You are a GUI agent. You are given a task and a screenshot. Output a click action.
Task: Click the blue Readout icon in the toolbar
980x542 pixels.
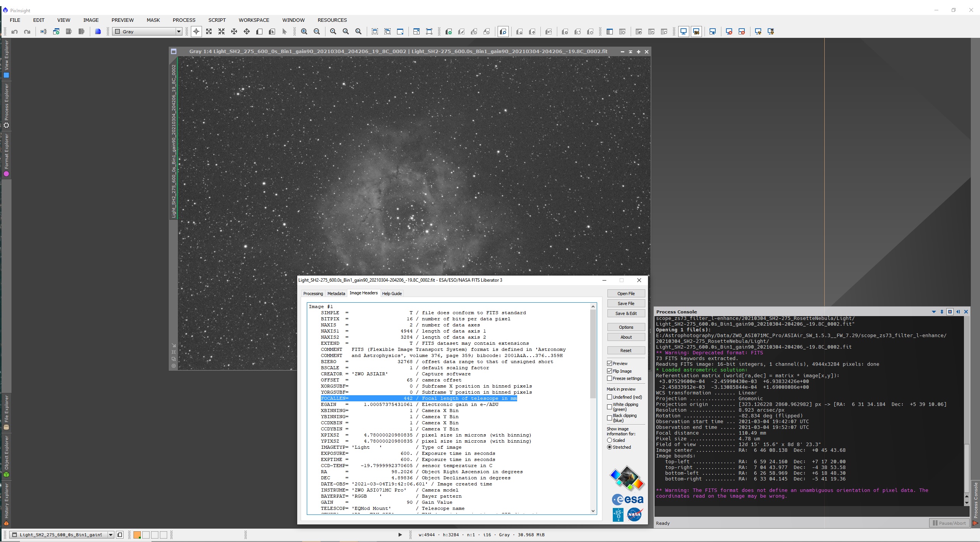click(x=98, y=32)
